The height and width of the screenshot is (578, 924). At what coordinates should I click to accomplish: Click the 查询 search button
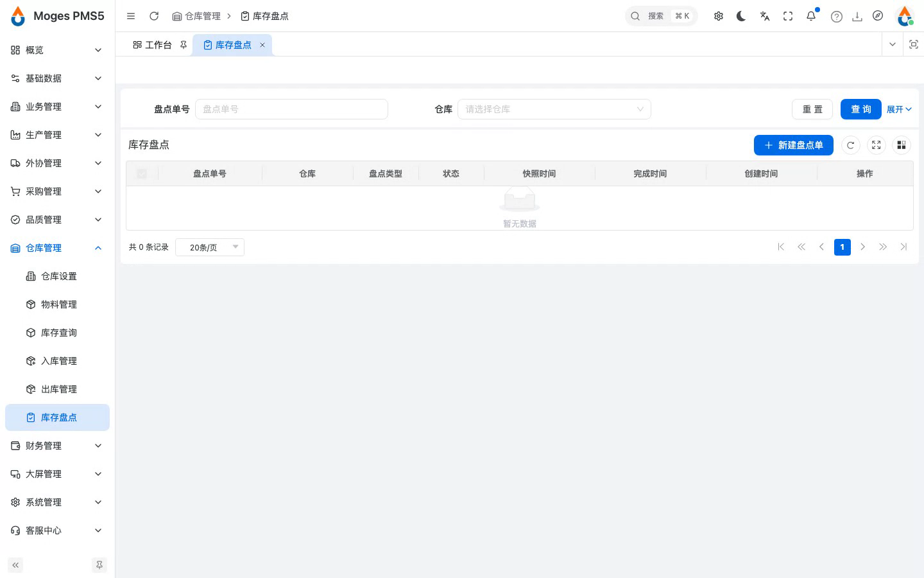[x=861, y=109]
